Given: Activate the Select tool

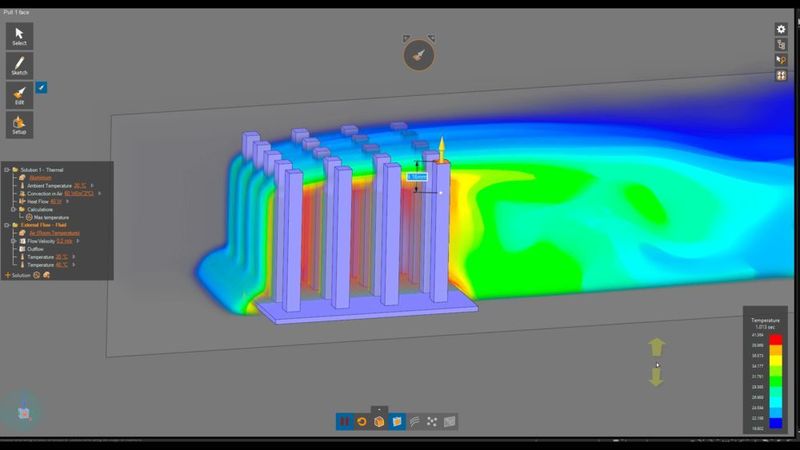Looking at the screenshot, I should [19, 36].
